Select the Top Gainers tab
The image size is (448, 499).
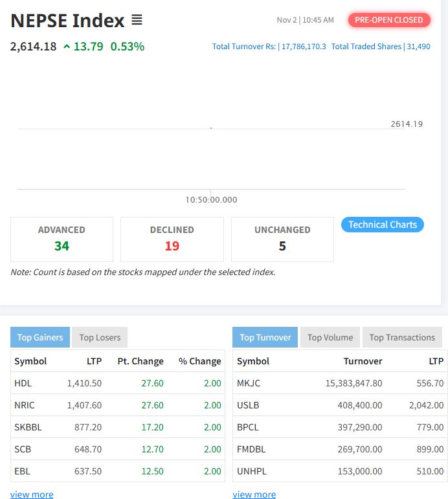tap(40, 337)
